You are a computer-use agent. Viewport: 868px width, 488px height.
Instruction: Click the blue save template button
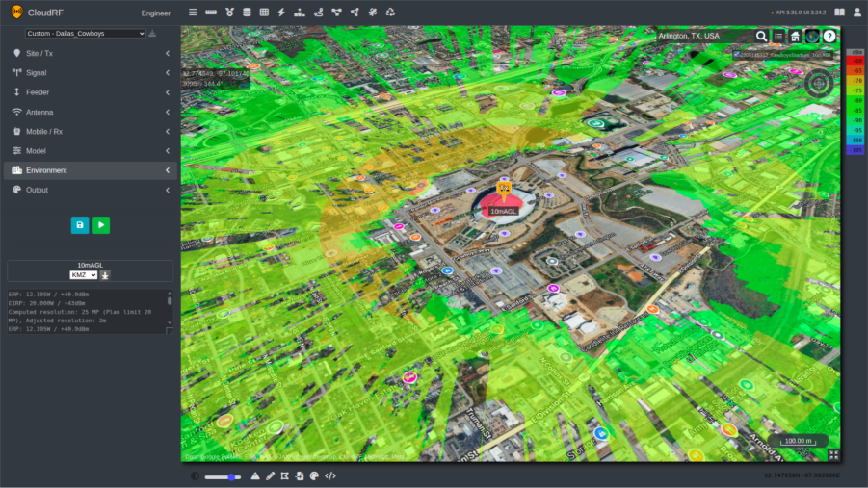(x=80, y=225)
